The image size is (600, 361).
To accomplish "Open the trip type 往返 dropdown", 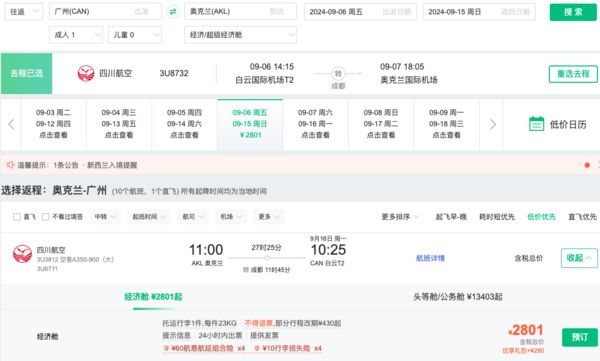I will pyautogui.click(x=23, y=11).
